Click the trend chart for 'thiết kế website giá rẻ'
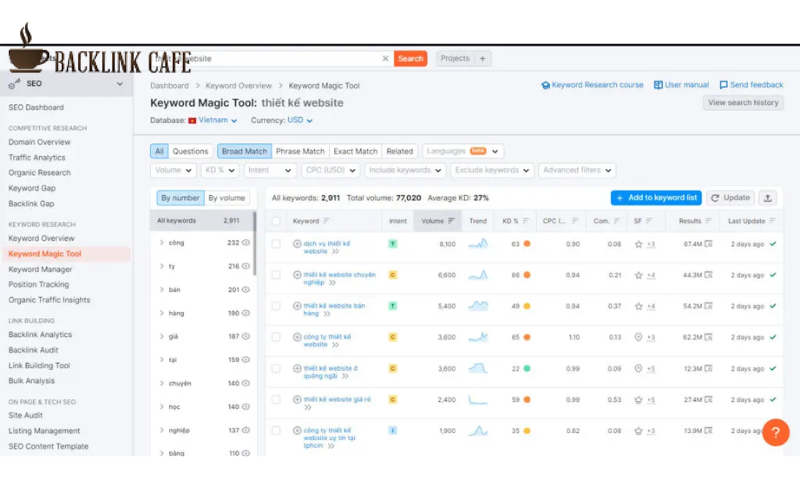 coord(478,399)
